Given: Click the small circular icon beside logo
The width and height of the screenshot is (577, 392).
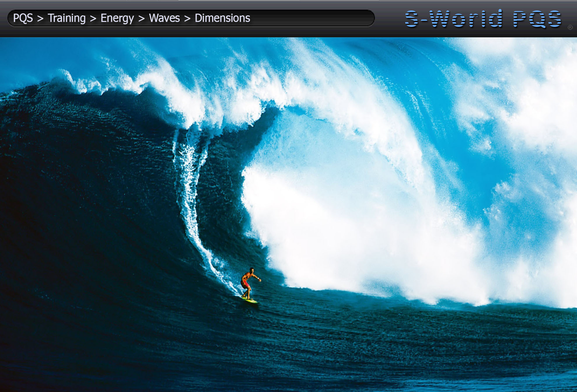Looking at the screenshot, I should [570, 27].
